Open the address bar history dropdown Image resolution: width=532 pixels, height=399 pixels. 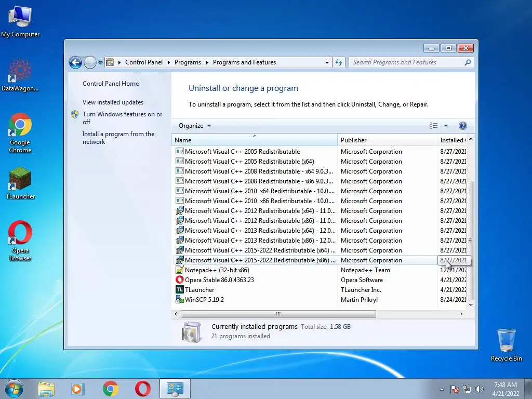tap(327, 63)
